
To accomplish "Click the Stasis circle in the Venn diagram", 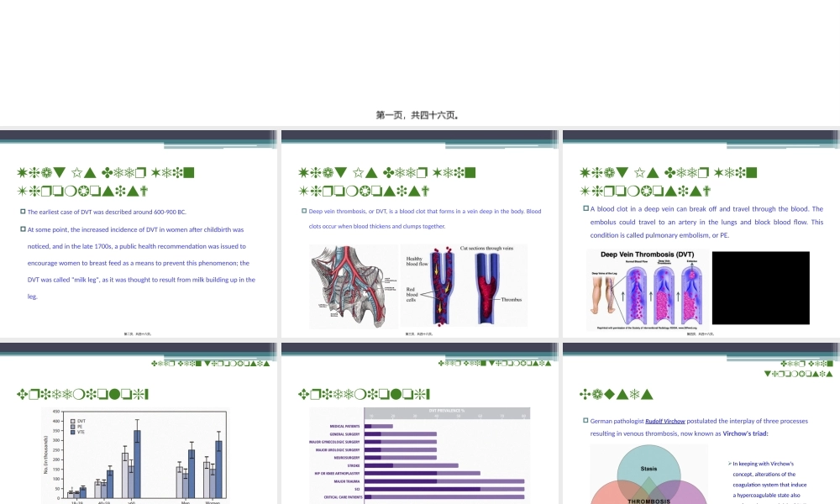I will pyautogui.click(x=647, y=465).
